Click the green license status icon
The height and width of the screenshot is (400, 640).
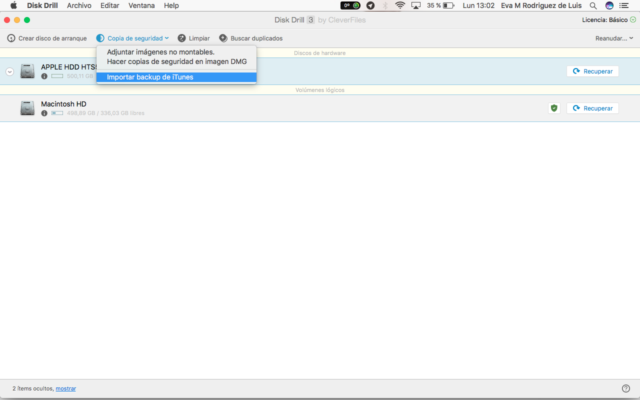(633, 20)
